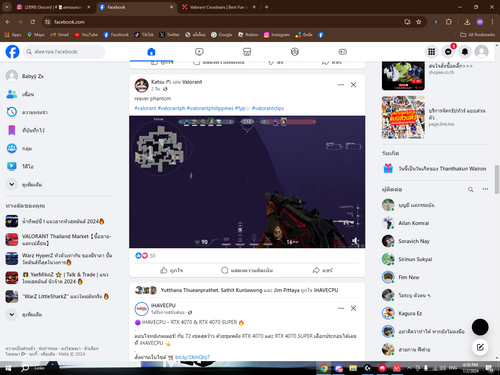Open chat with Allan Komrai

pyautogui.click(x=435, y=223)
